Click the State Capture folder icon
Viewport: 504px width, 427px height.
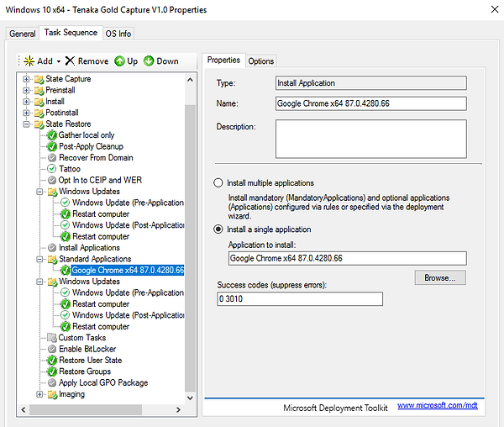[x=39, y=79]
